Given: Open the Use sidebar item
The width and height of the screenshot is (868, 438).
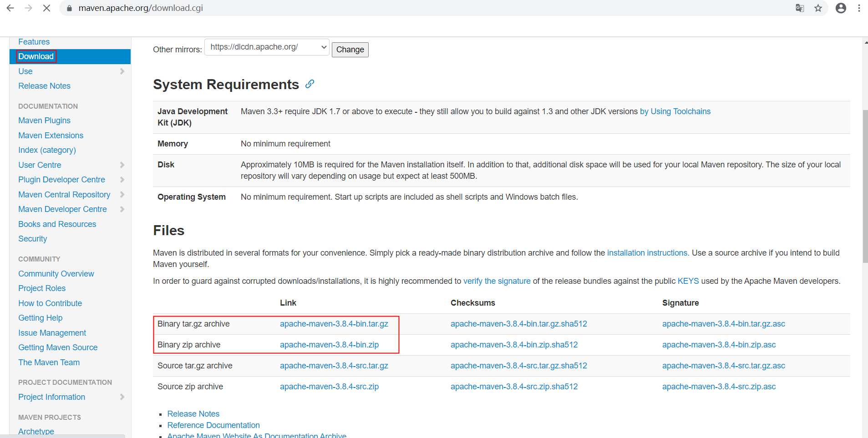Looking at the screenshot, I should click(x=25, y=71).
